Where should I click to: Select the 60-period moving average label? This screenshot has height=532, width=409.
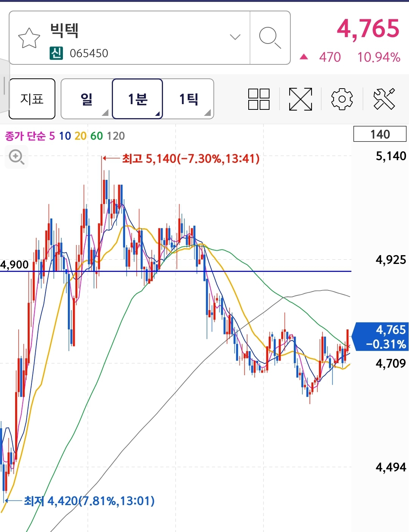[97, 136]
